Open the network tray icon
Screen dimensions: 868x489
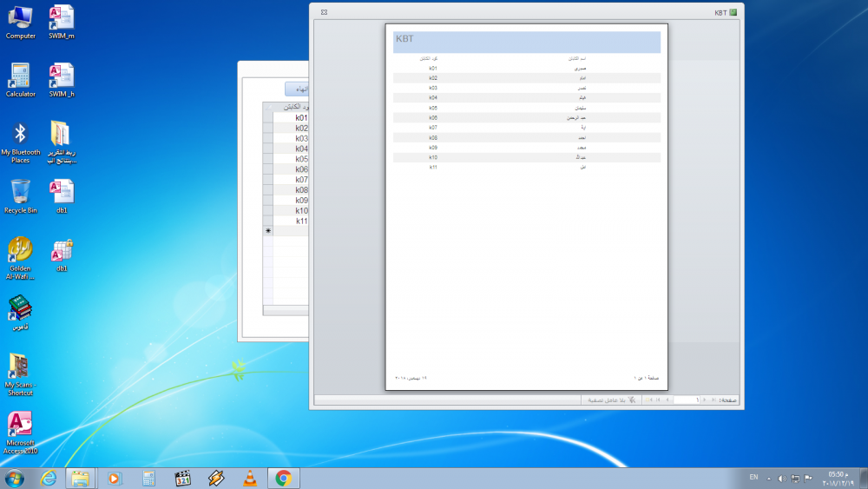coord(795,479)
